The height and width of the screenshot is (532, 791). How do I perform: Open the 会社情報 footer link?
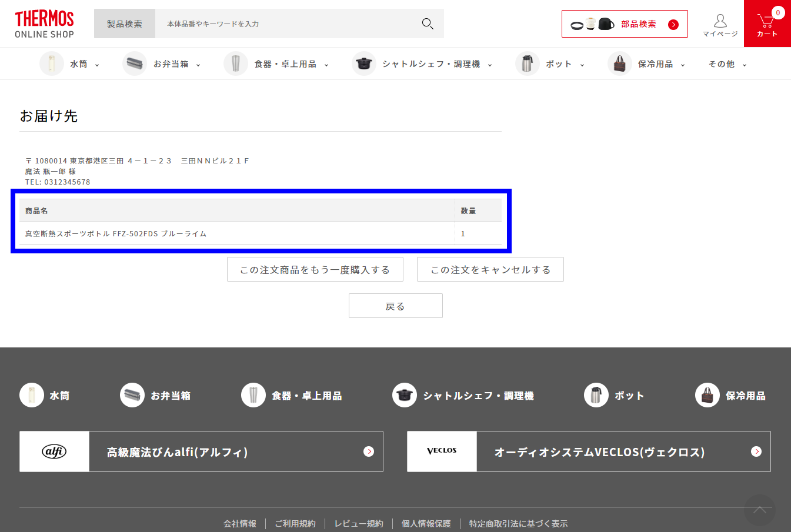(240, 524)
